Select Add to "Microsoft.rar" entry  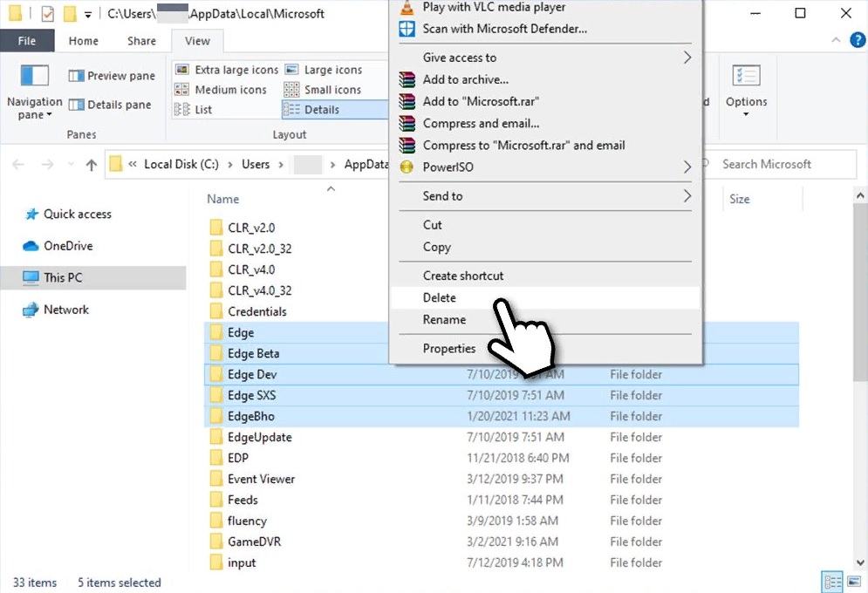point(545,101)
